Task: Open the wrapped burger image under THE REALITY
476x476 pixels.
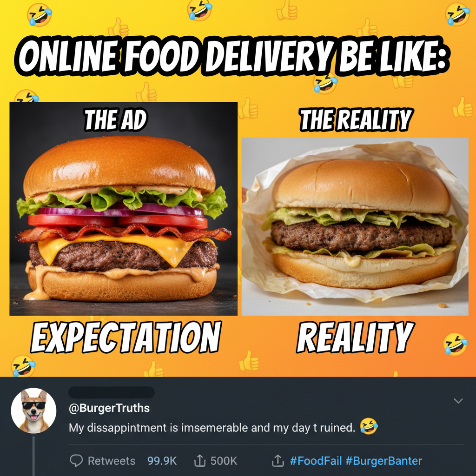Action: pos(355,227)
